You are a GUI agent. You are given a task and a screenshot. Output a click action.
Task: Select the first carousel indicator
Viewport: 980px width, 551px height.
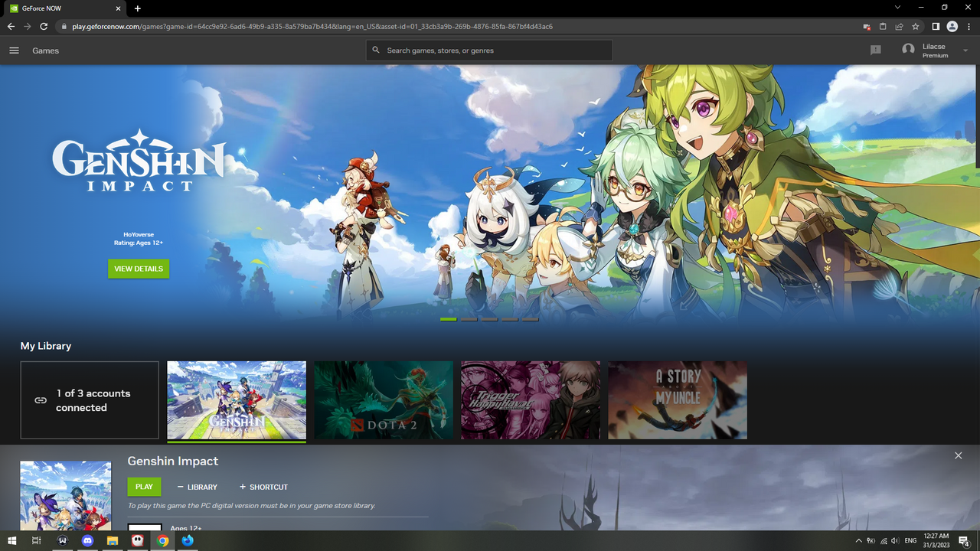(x=449, y=319)
